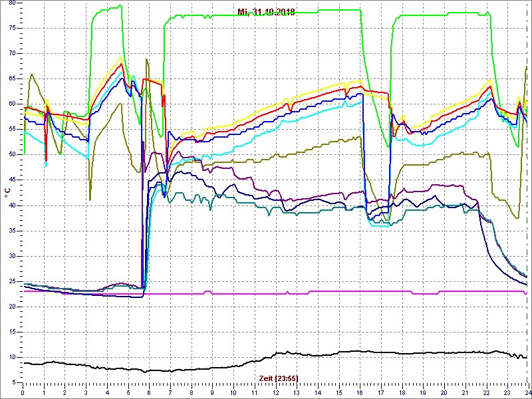Click hour '9' on the time axis
532x399 pixels.
coord(212,392)
